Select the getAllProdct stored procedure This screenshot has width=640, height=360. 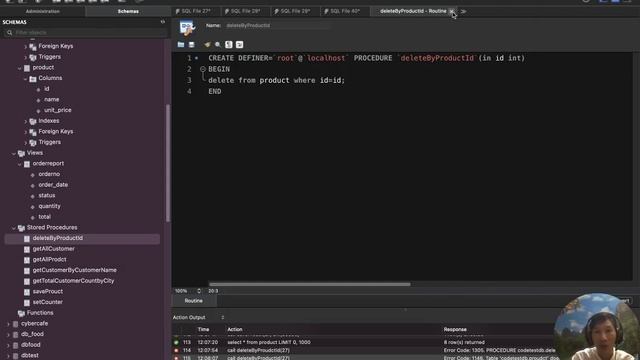(x=49, y=260)
